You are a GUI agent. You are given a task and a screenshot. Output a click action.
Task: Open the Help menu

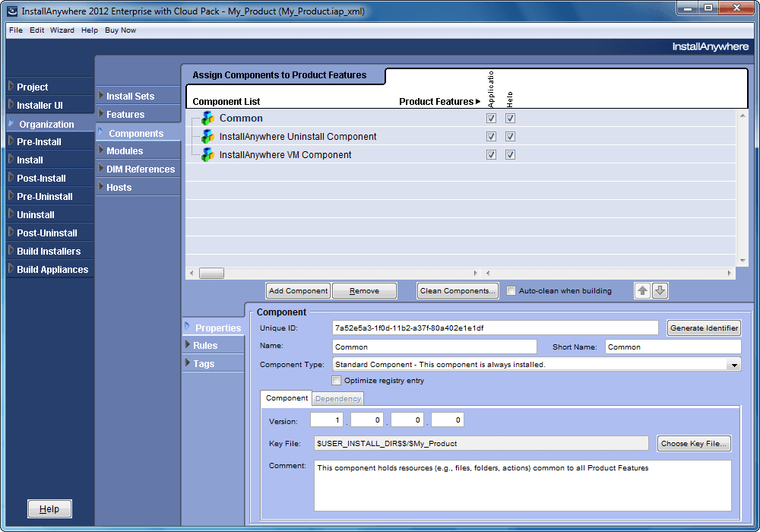pos(90,30)
